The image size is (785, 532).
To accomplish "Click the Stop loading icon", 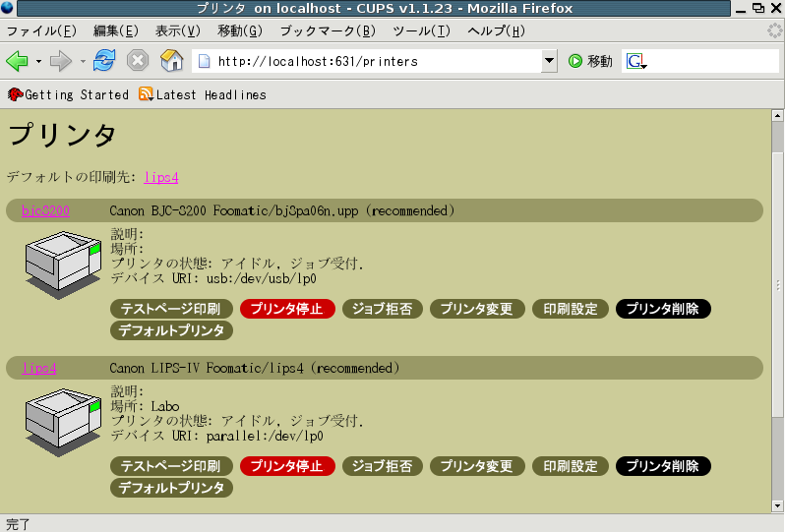I will pos(138,61).
